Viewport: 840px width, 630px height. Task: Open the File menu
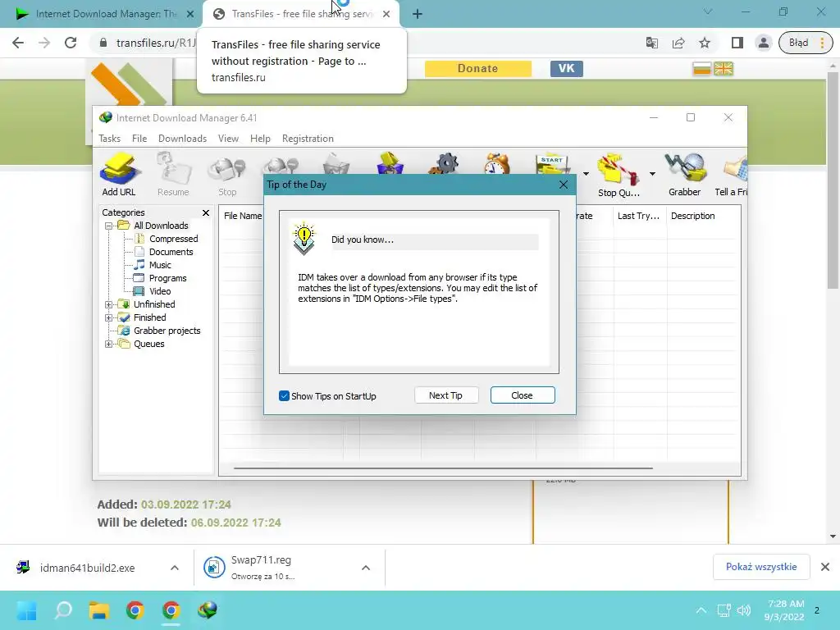[139, 138]
